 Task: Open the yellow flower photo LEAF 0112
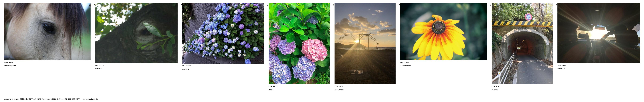(444, 31)
